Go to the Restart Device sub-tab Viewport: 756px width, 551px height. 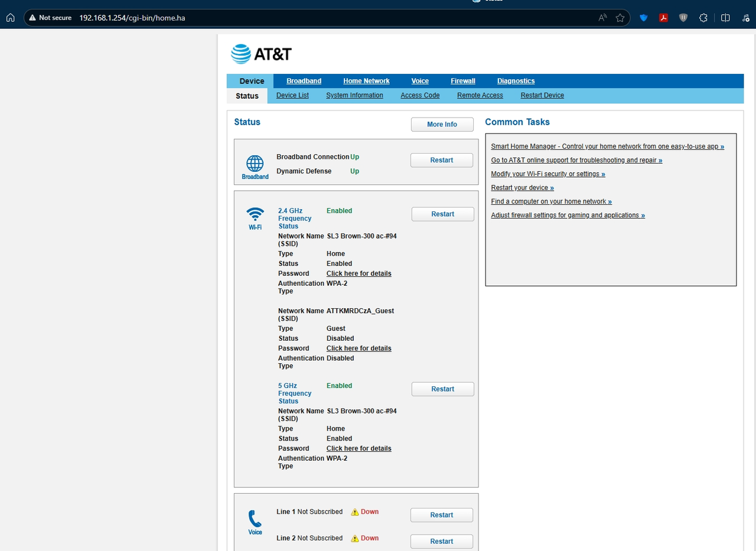(x=542, y=95)
